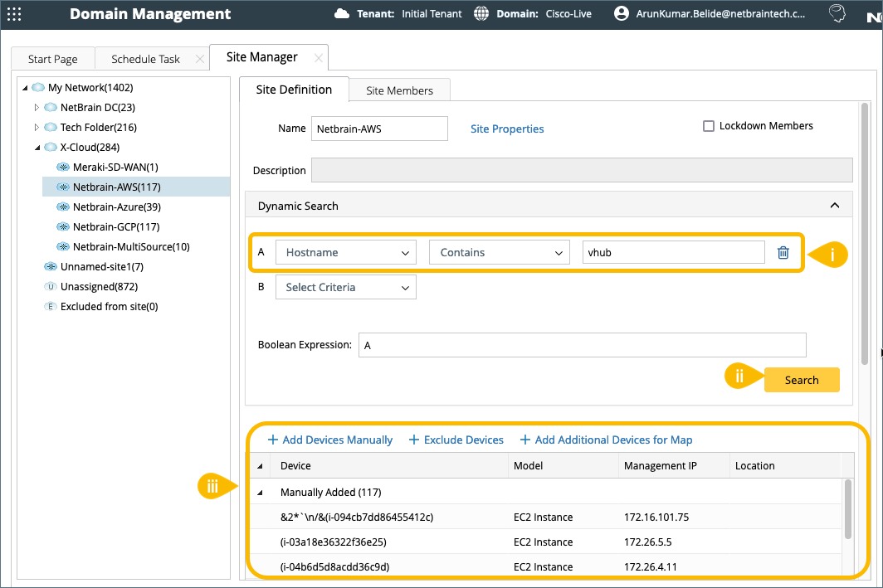Click the yellow Search button
The height and width of the screenshot is (588, 883).
click(801, 380)
